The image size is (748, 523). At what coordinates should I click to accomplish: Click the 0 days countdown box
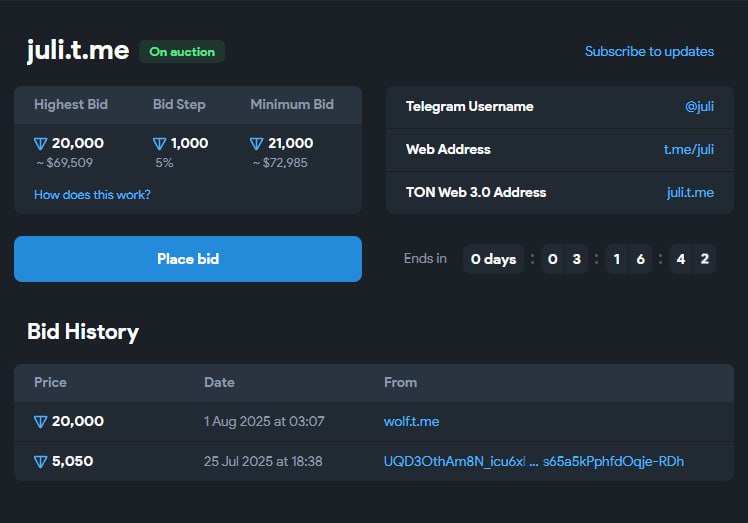pyautogui.click(x=493, y=259)
